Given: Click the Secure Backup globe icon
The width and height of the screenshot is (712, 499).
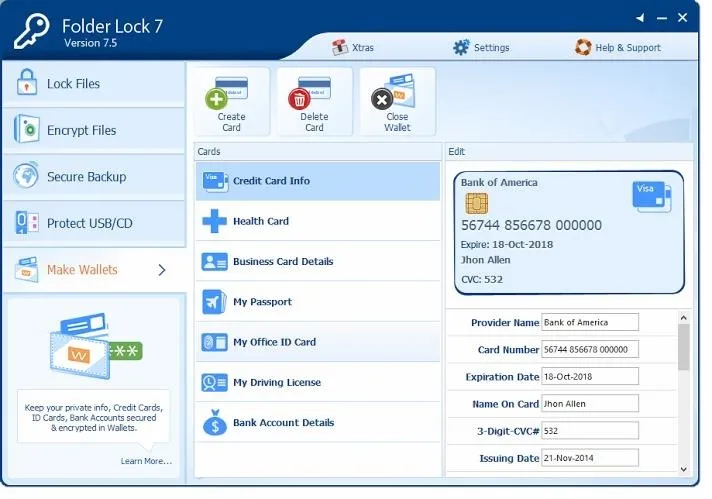Looking at the screenshot, I should [x=26, y=175].
